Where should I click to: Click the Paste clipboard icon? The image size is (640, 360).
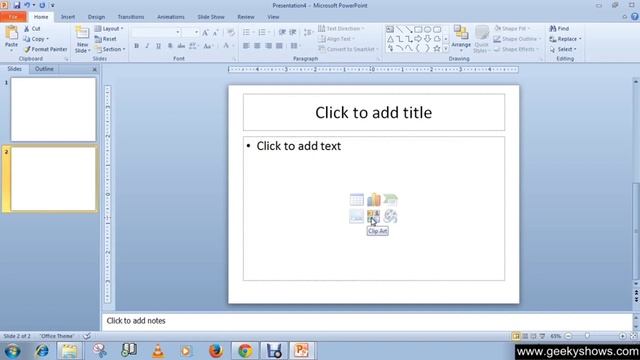tap(11, 33)
